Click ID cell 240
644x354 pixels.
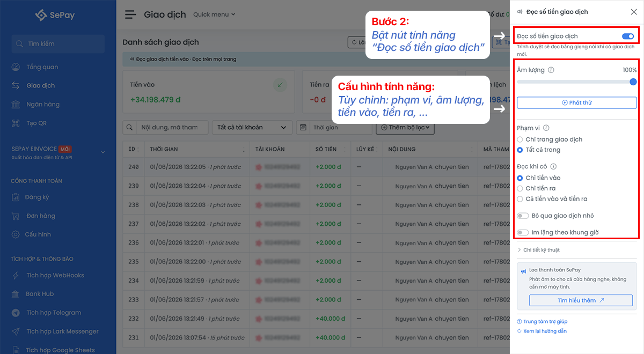point(134,167)
